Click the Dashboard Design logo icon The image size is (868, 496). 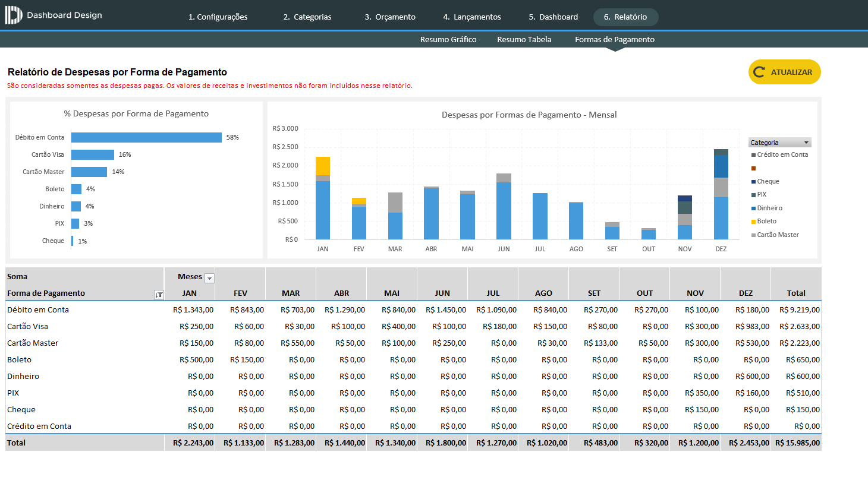coord(13,15)
